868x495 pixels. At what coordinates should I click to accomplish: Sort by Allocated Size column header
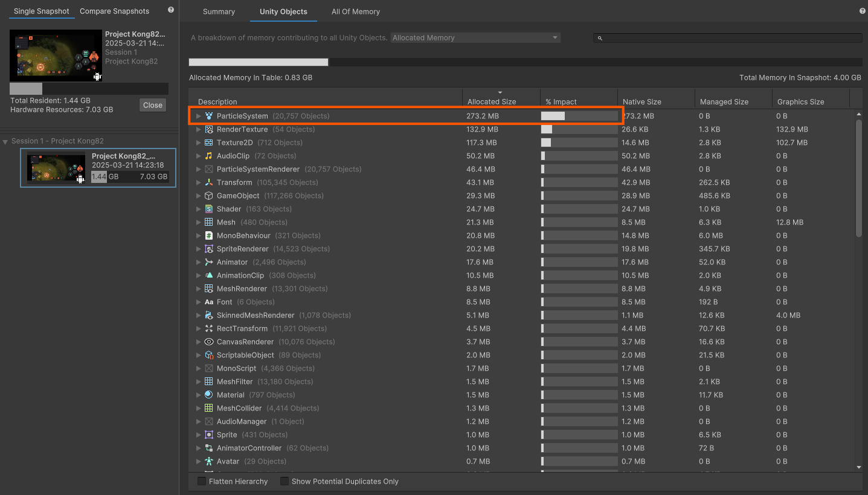[x=501, y=98]
